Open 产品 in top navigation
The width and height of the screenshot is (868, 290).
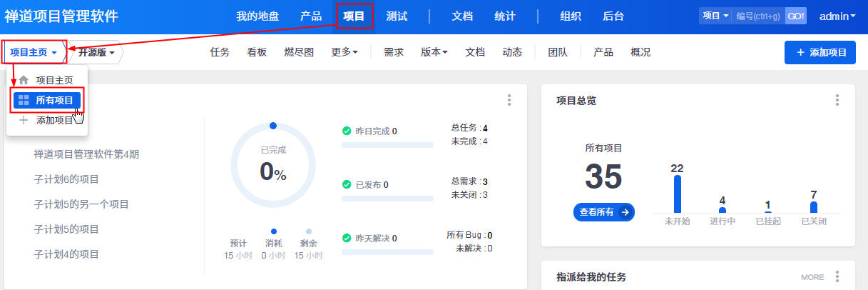pos(310,16)
